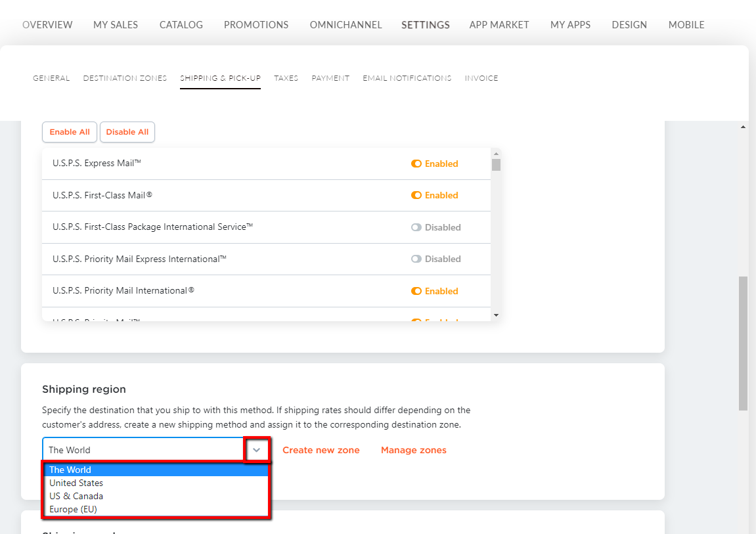
Task: Choose The World option
Action: 156,470
